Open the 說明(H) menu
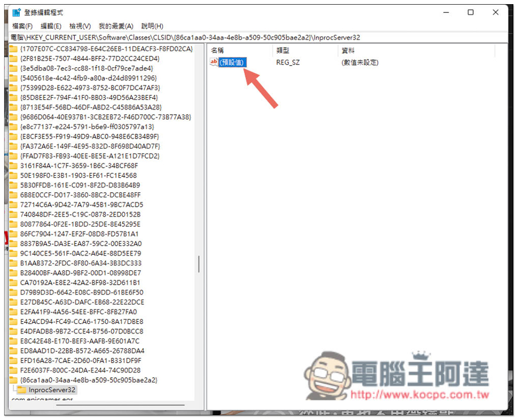 click(152, 26)
